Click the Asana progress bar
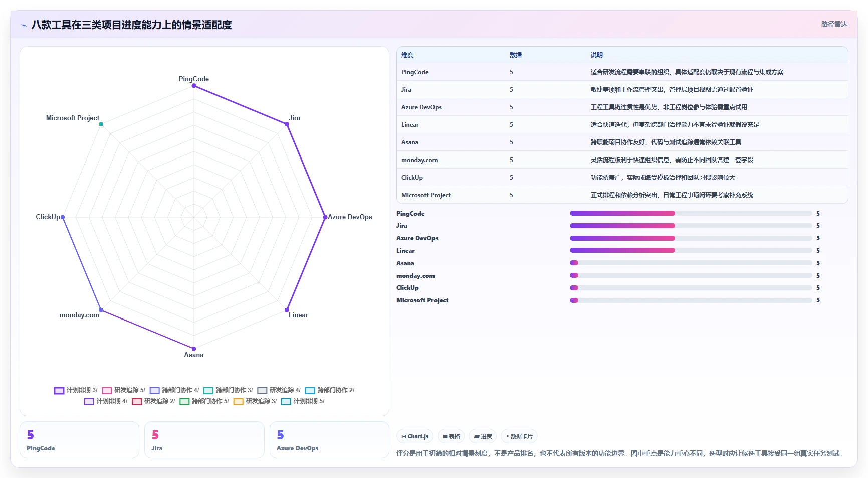This screenshot has width=868, height=478. [x=691, y=263]
